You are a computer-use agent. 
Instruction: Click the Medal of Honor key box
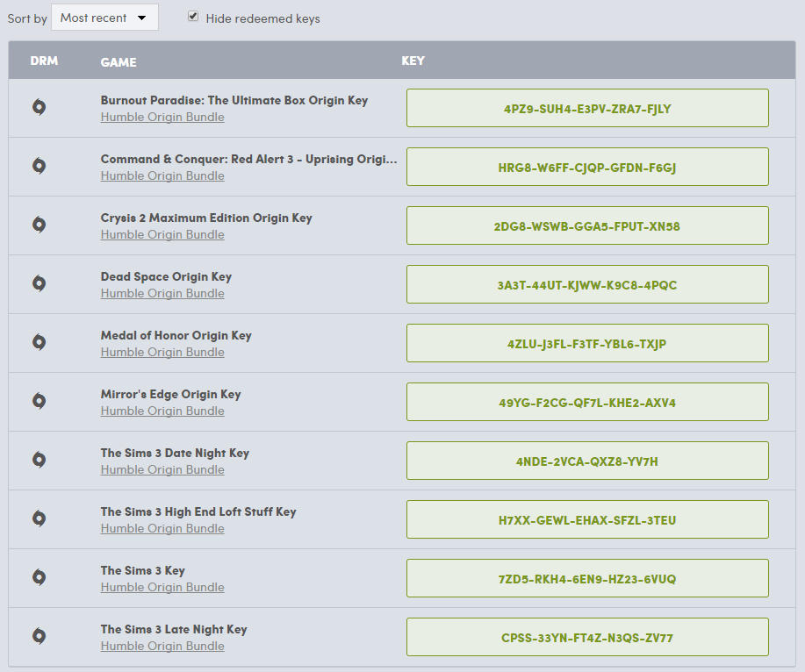click(587, 344)
